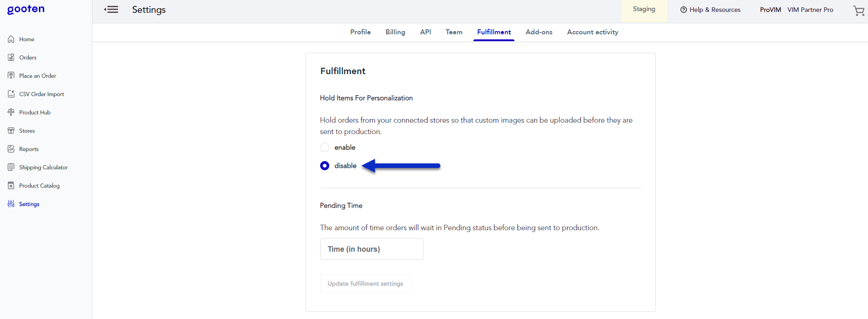This screenshot has height=319, width=868.
Task: Open Help & Resources link
Action: (x=710, y=10)
